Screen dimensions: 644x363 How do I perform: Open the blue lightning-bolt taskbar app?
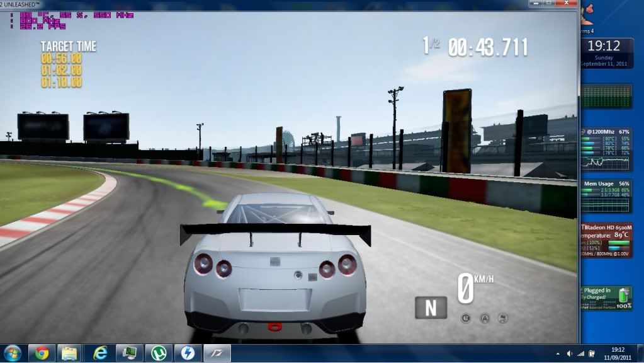188,353
